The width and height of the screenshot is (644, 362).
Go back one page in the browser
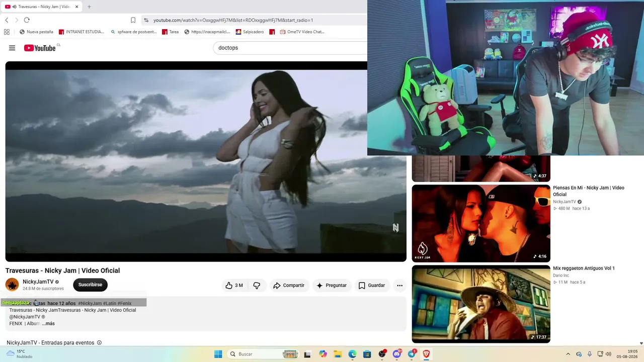click(7, 20)
